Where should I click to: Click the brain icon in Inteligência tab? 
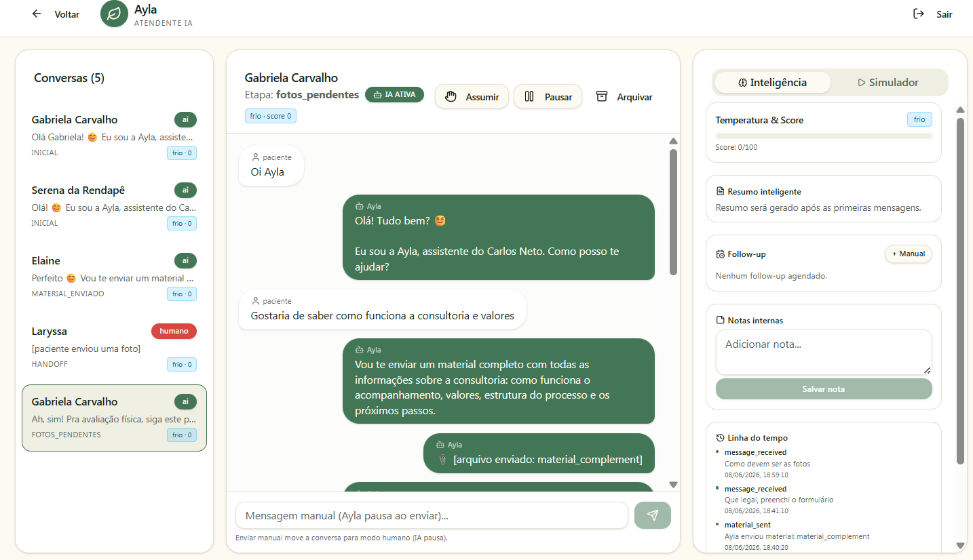(743, 83)
